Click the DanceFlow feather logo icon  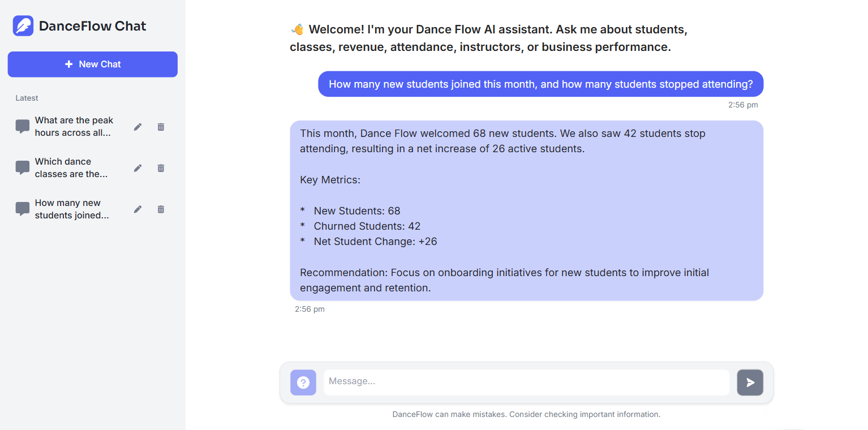pos(23,26)
